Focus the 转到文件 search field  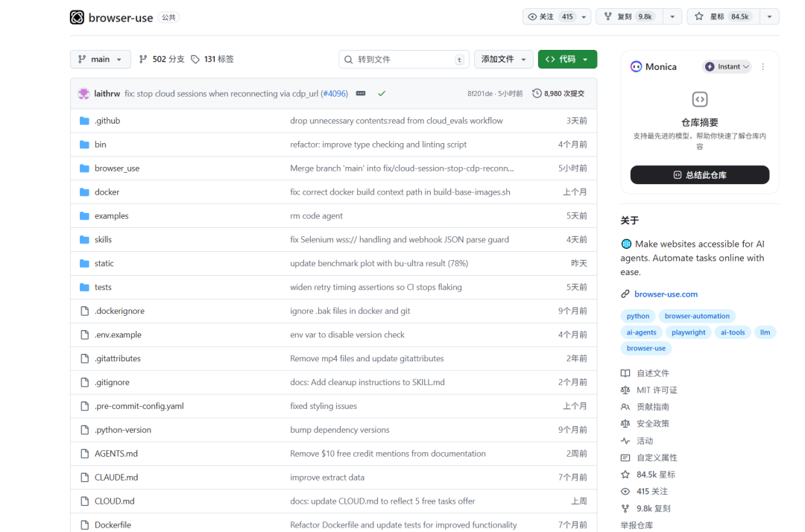(x=403, y=60)
